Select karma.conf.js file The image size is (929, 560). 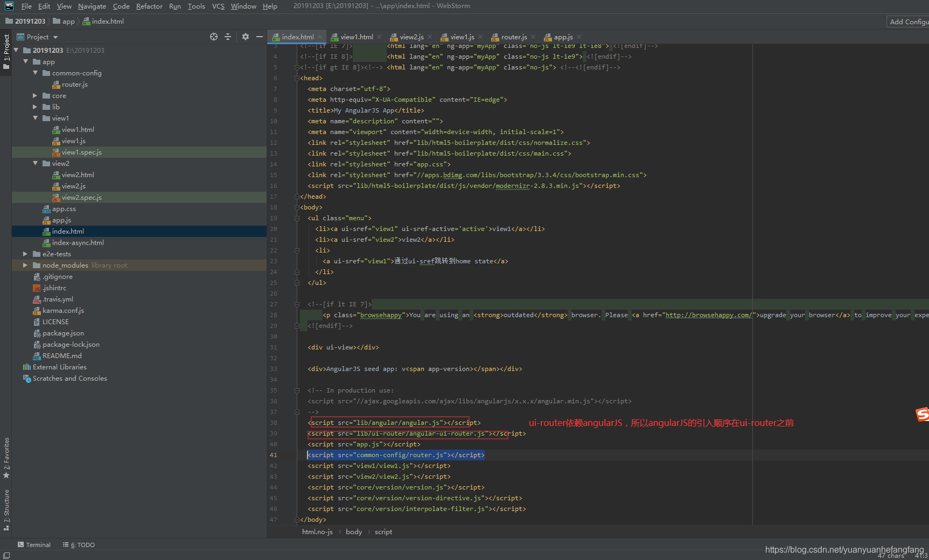[63, 311]
